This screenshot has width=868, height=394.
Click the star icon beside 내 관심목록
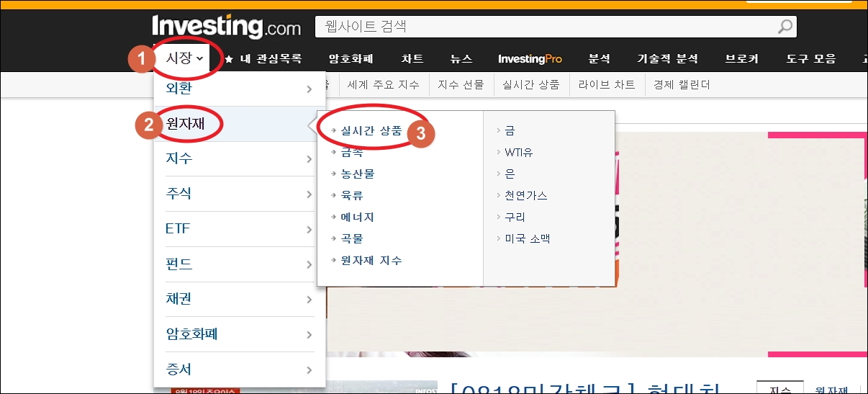click(228, 59)
